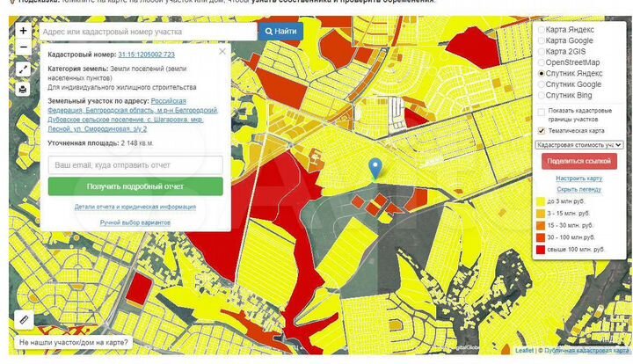Open the Leaflet attribution link
This screenshot has height=364, width=633.
click(524, 350)
